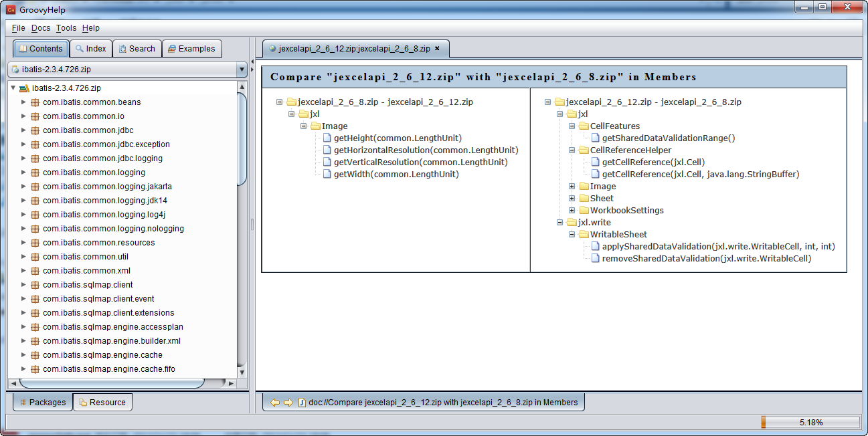Click the CellReferenceHelper folder icon

[x=584, y=150]
